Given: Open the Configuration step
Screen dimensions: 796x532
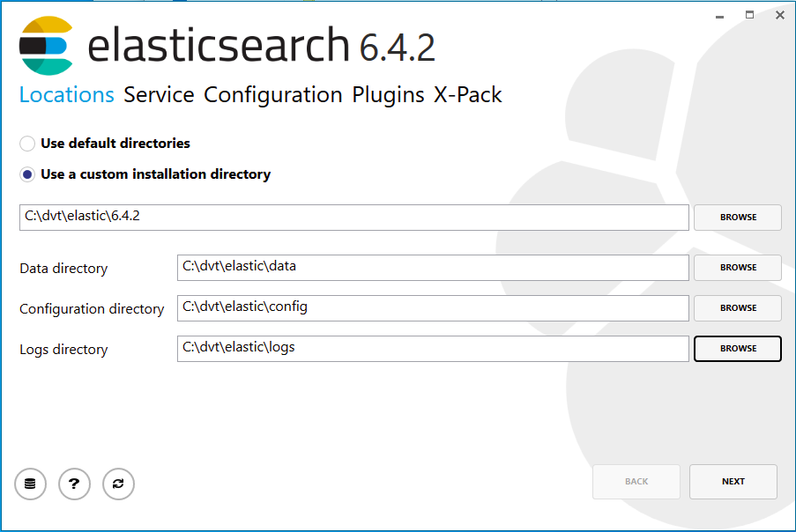Looking at the screenshot, I should coord(273,95).
